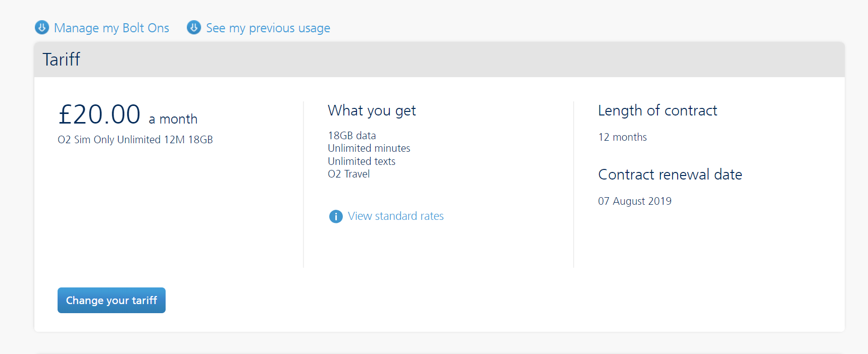Click the Unlimited minutes line

pos(369,148)
